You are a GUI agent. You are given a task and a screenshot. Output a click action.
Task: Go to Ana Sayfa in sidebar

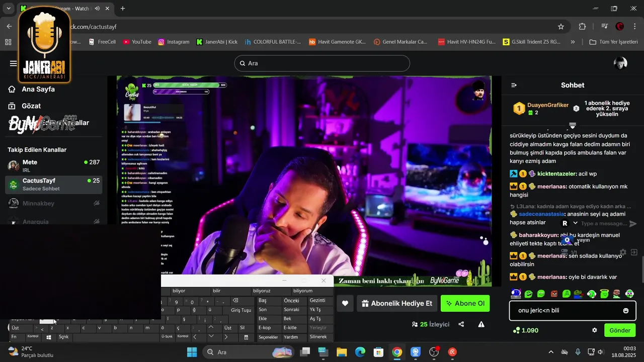[31, 89]
